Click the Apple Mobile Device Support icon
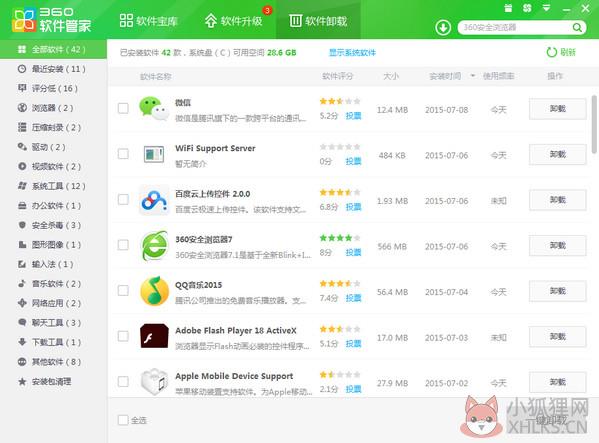This screenshot has width=599, height=443. pyautogui.click(x=154, y=382)
